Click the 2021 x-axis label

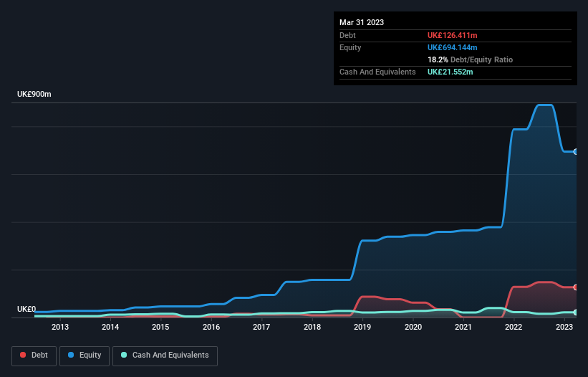463,327
